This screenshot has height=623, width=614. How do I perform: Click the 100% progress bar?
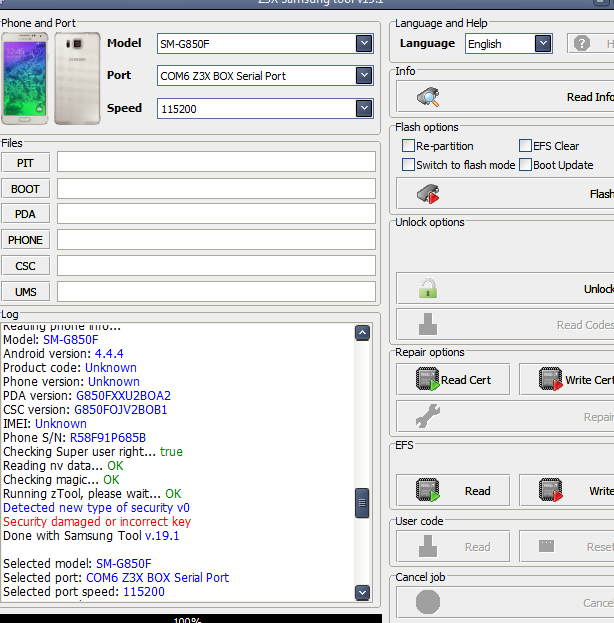191,619
